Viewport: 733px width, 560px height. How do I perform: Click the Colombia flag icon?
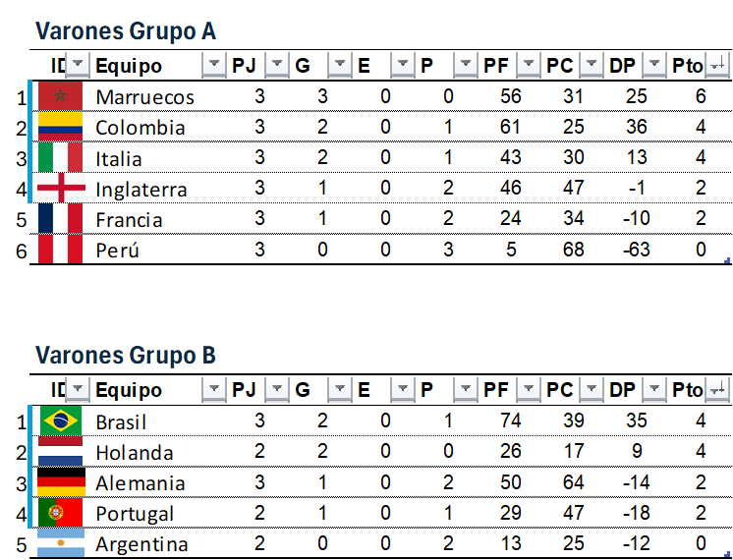[x=59, y=127]
